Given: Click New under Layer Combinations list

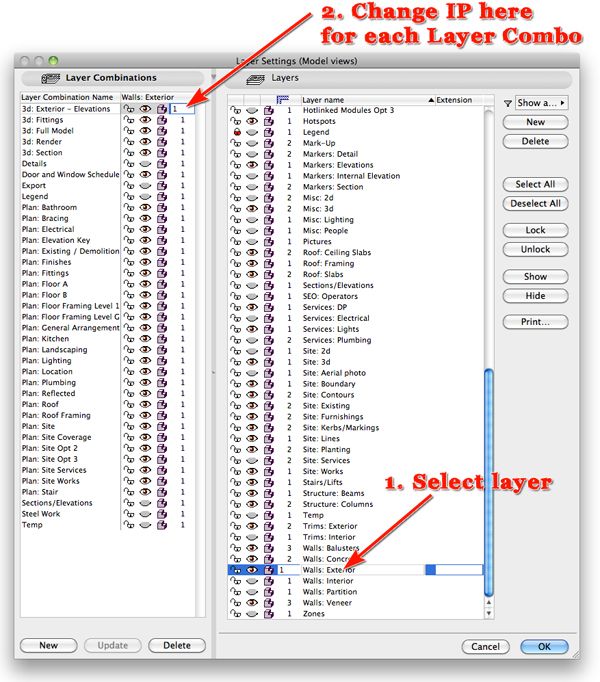Looking at the screenshot, I should [x=49, y=645].
